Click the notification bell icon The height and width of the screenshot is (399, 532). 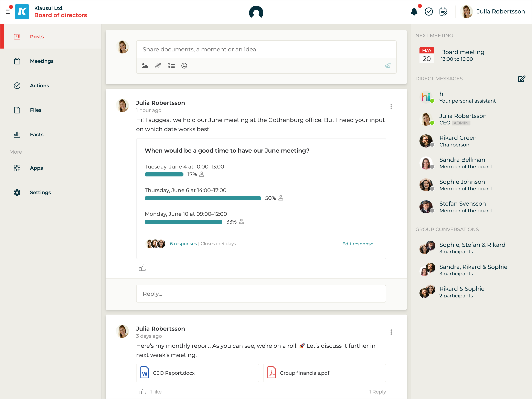coord(414,12)
